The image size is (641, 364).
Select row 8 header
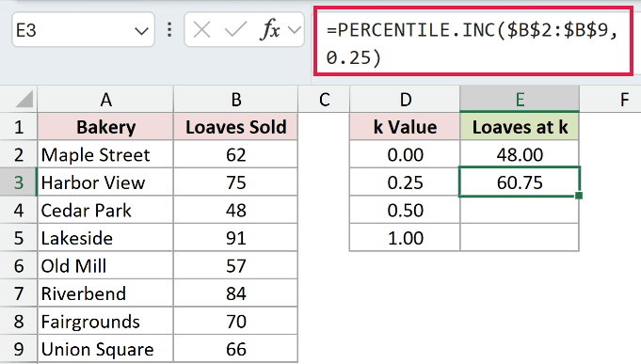[x=19, y=322]
